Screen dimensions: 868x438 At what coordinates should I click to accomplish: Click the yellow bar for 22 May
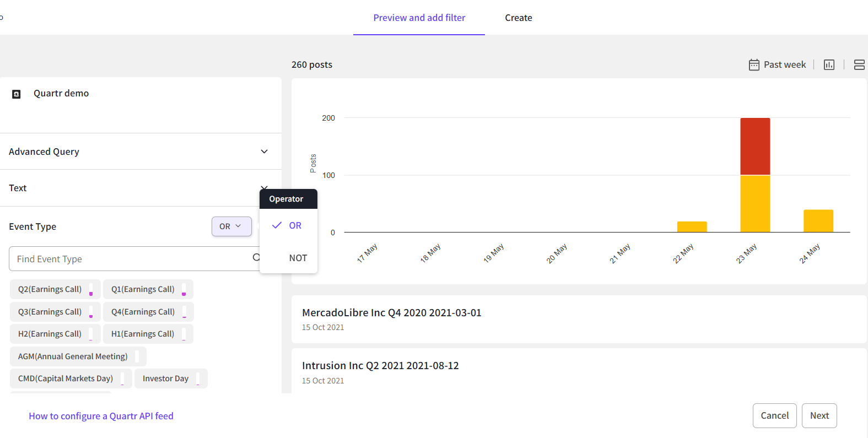click(692, 226)
